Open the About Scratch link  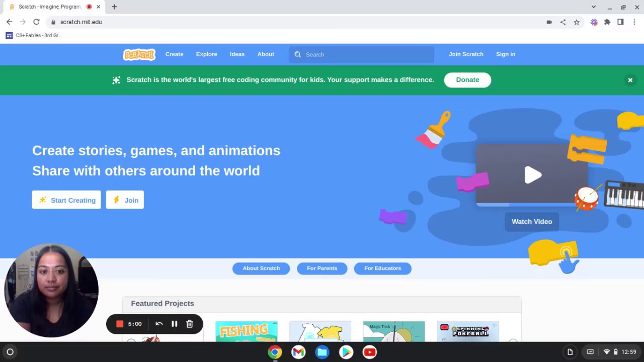click(261, 268)
